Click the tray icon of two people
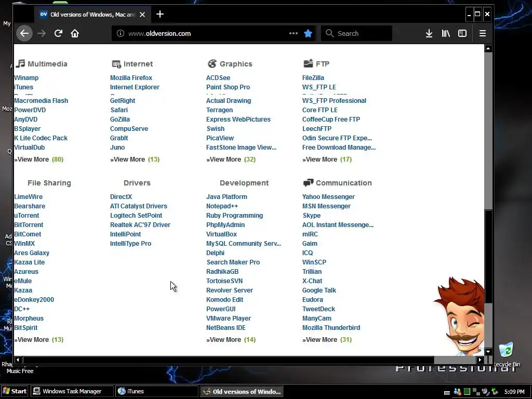Screen dimensions: 532x399 point(457,392)
